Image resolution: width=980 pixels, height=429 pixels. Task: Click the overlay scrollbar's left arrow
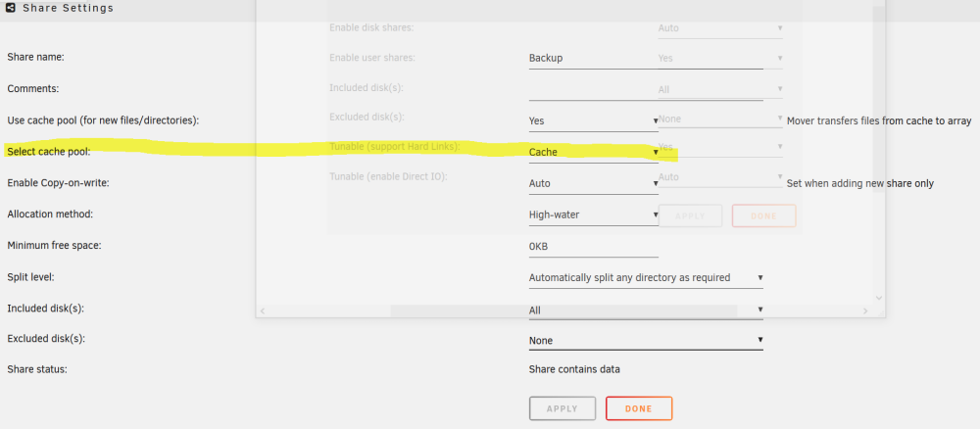[263, 310]
